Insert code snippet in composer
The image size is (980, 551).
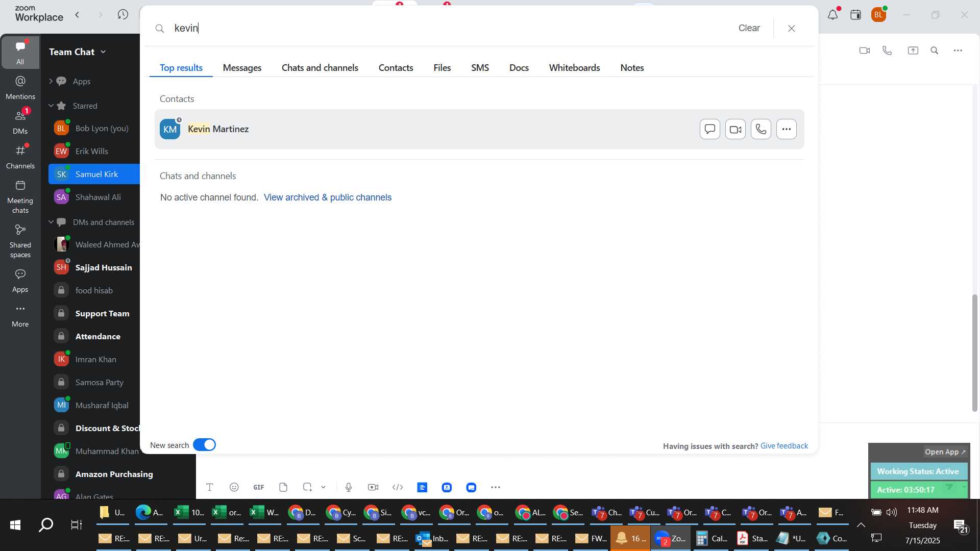pyautogui.click(x=398, y=487)
